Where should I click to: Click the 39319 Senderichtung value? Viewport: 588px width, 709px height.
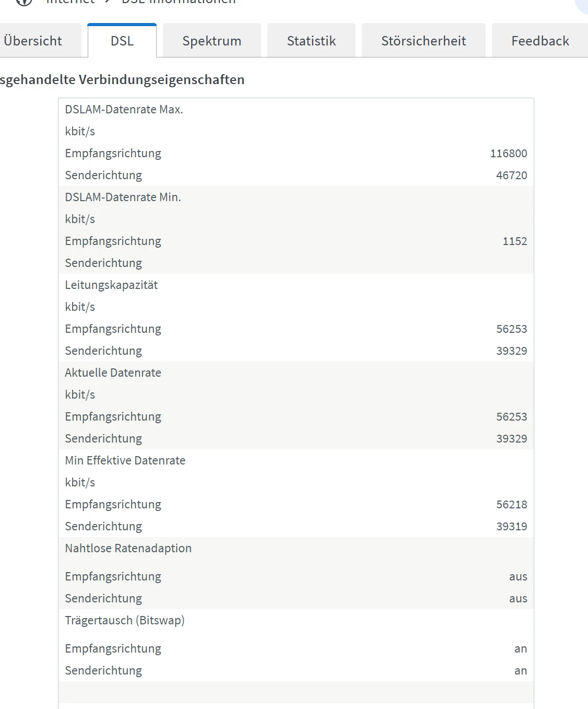point(511,527)
